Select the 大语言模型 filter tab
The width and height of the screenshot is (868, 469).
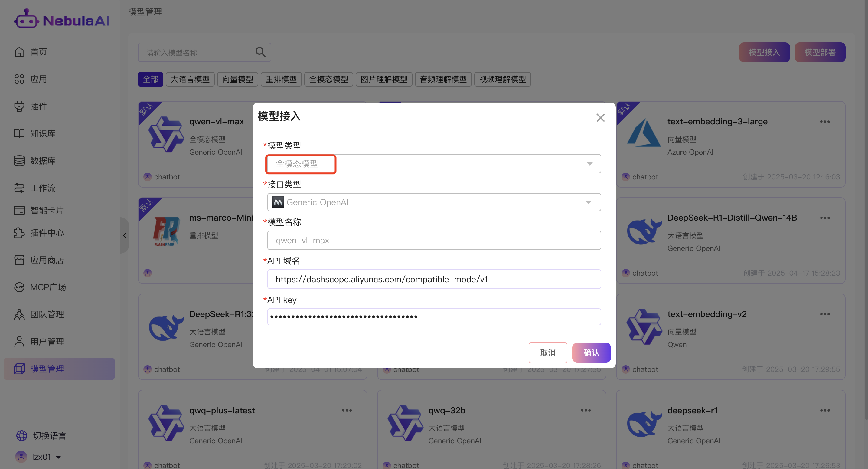coord(190,80)
